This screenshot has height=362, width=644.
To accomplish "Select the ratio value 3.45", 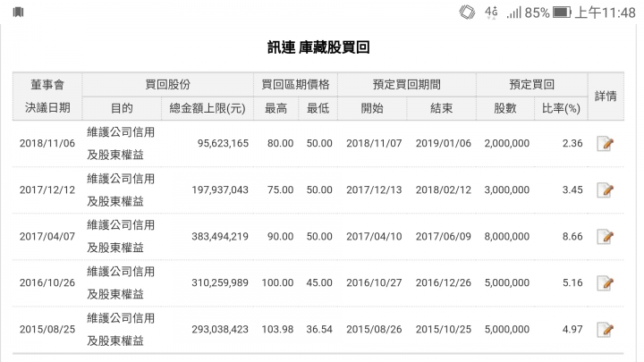I will [x=572, y=190].
